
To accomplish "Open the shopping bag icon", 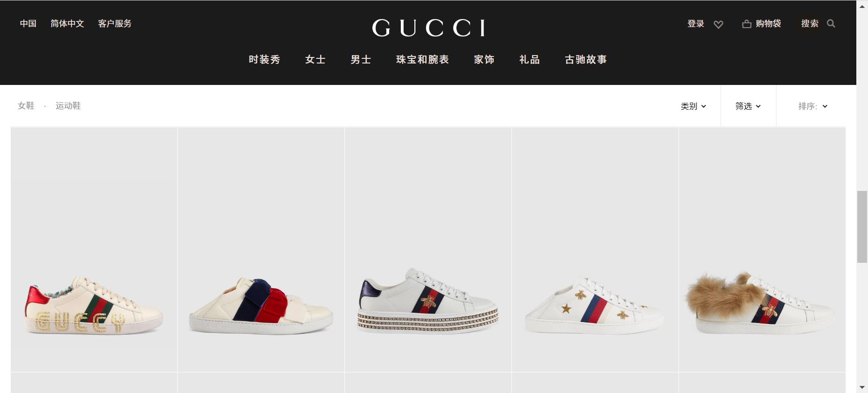I will click(x=747, y=24).
